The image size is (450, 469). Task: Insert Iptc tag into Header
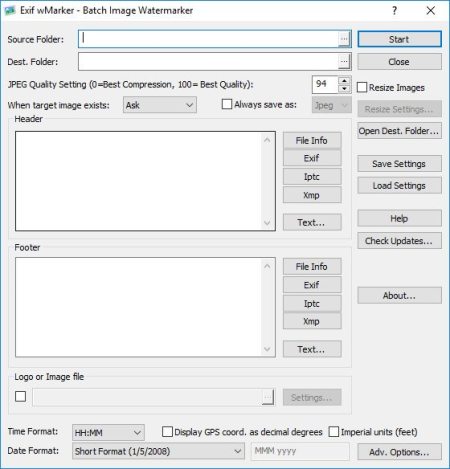coord(312,176)
